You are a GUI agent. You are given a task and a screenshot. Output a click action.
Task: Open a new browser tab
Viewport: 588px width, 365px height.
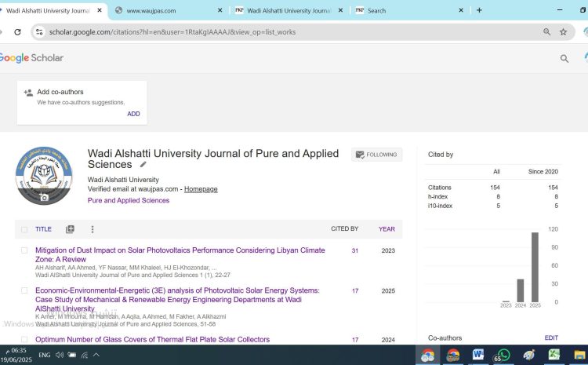pos(479,10)
